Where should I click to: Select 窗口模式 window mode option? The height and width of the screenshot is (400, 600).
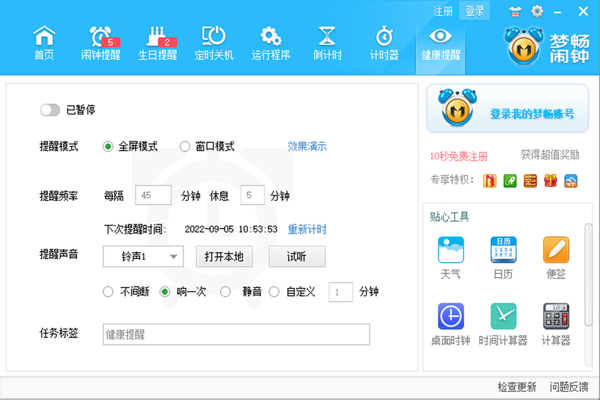pos(185,146)
